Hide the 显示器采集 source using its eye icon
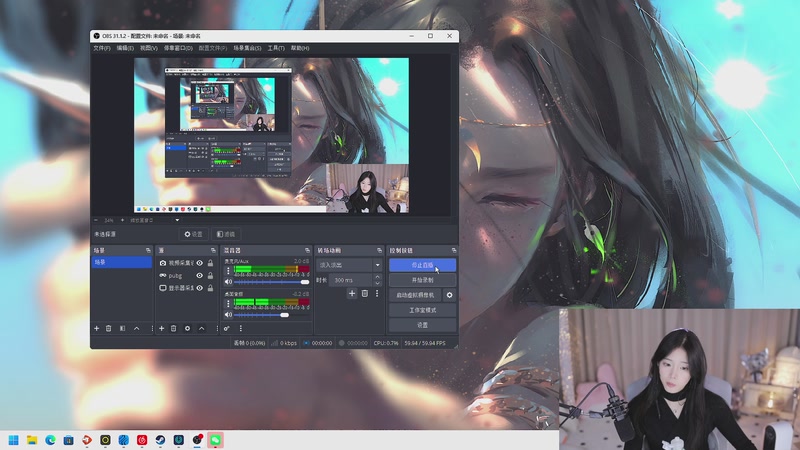The height and width of the screenshot is (450, 800). [199, 288]
